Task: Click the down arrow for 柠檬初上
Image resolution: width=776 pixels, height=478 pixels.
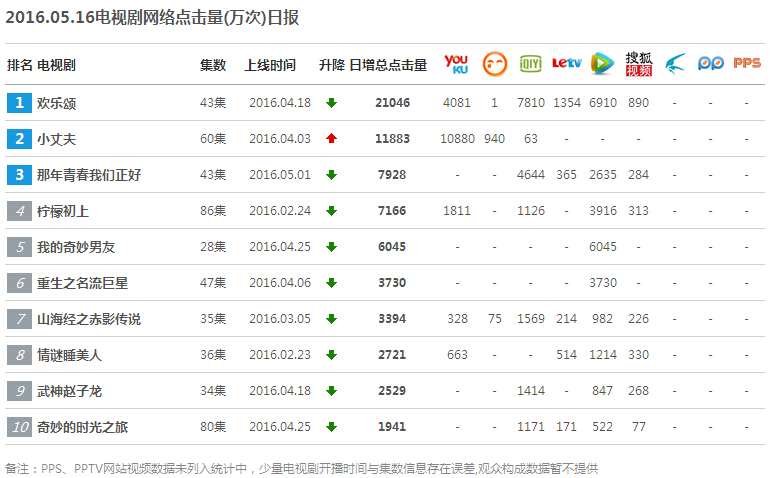Action: tap(332, 211)
